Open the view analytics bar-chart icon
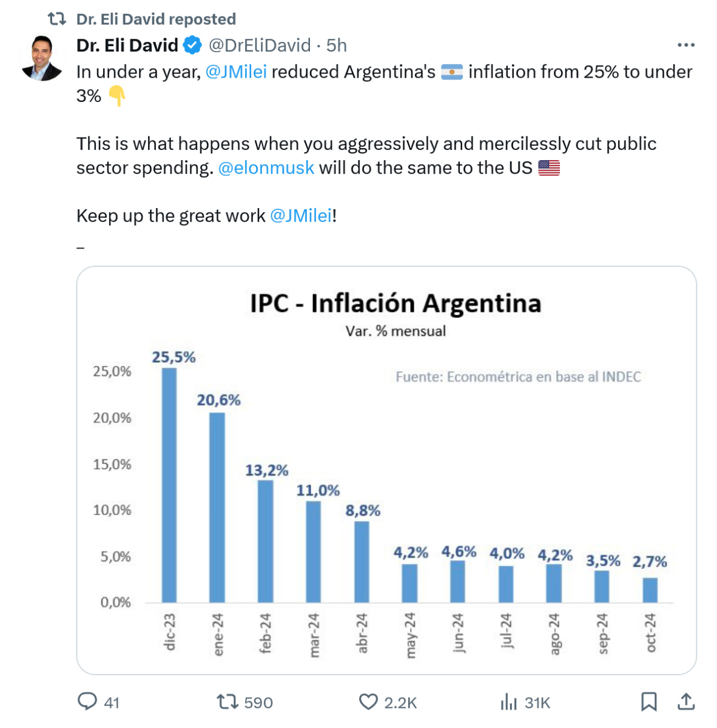The image size is (717, 728). tap(508, 703)
